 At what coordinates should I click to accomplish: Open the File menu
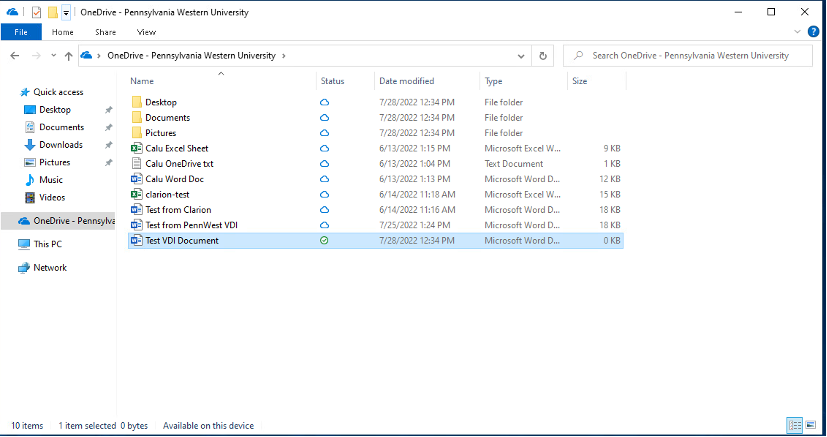click(x=20, y=32)
